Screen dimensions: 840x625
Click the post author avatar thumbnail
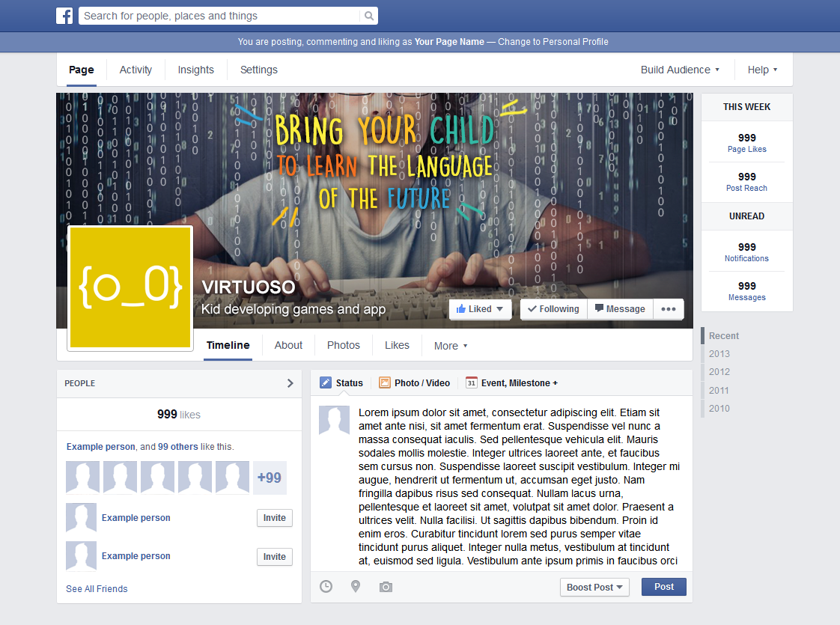(x=335, y=420)
